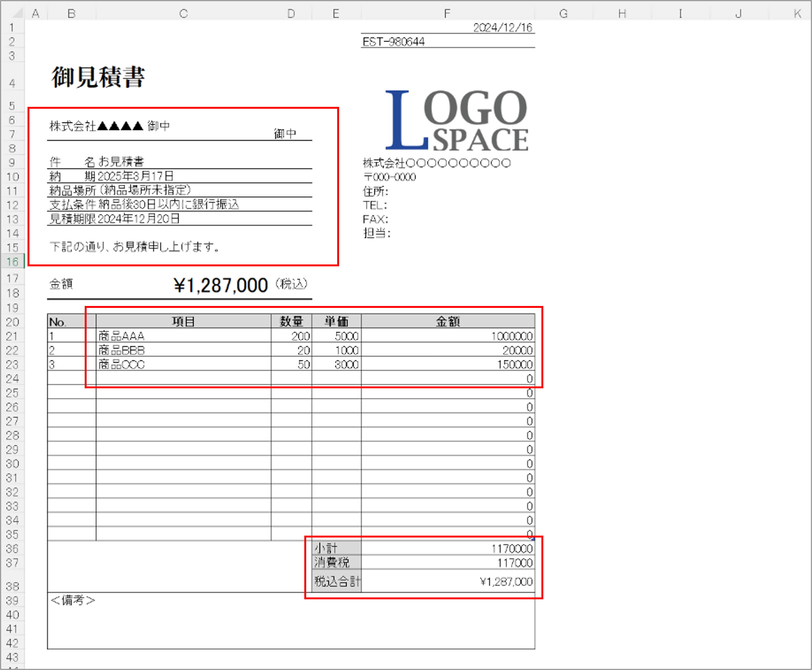Select the estimate number EST-980644 cell

click(394, 42)
